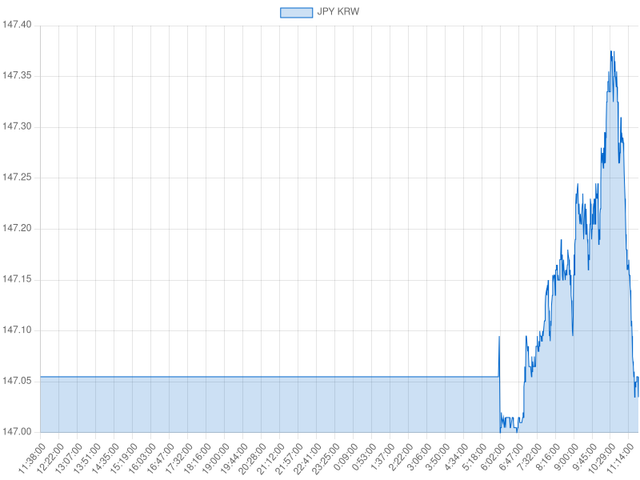The image size is (640, 480).
Task: Click the 3:50:00 time axis label
Action: (437, 457)
